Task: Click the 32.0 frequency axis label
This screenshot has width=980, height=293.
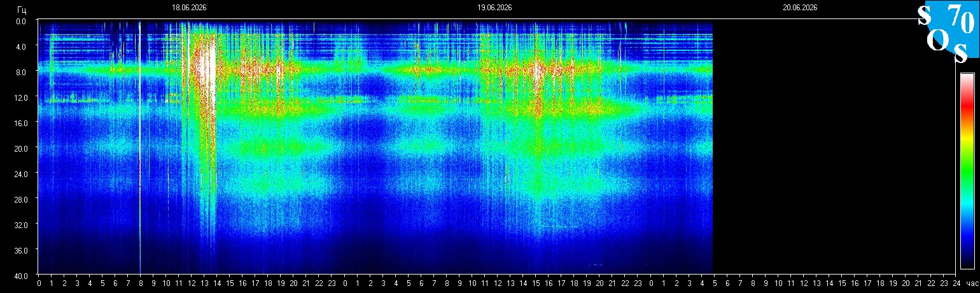Action: pos(20,224)
